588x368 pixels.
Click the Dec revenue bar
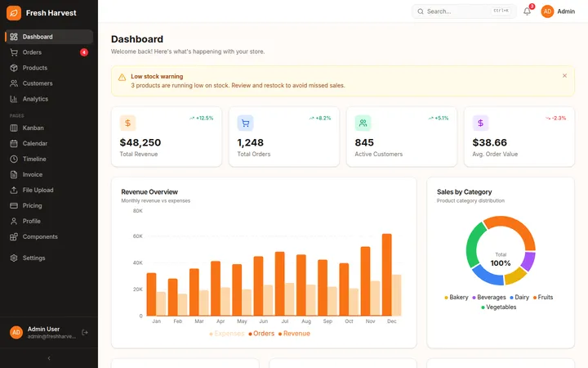click(386, 275)
